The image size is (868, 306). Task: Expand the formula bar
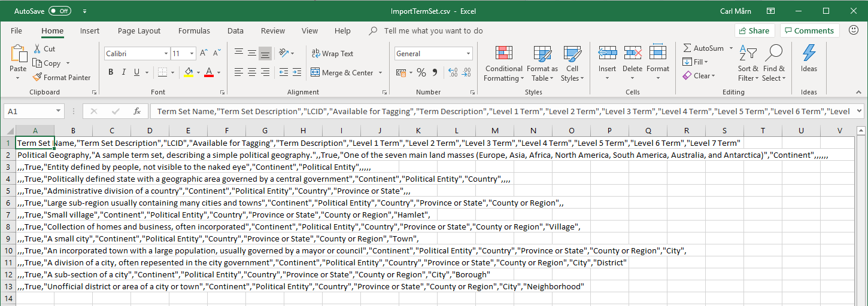(x=860, y=111)
